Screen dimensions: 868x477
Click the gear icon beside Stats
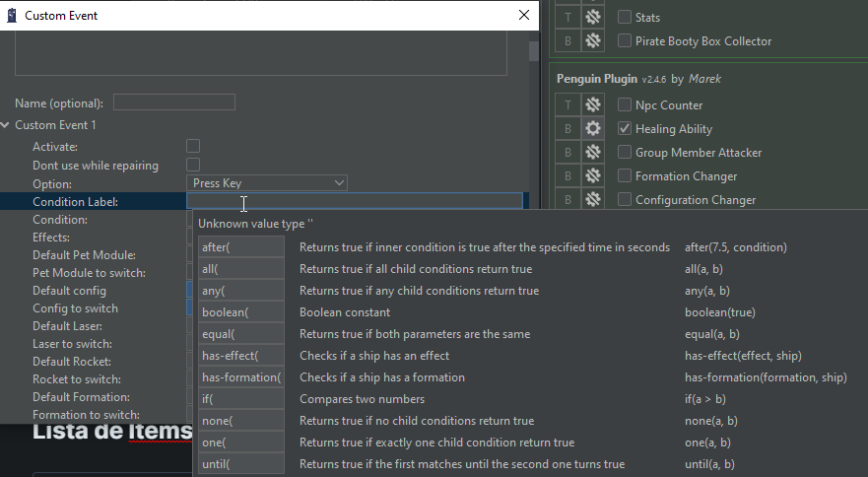(x=592, y=17)
